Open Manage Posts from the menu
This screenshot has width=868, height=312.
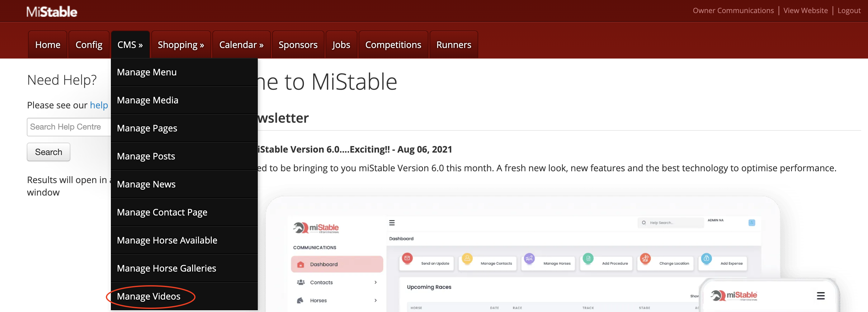click(x=146, y=156)
